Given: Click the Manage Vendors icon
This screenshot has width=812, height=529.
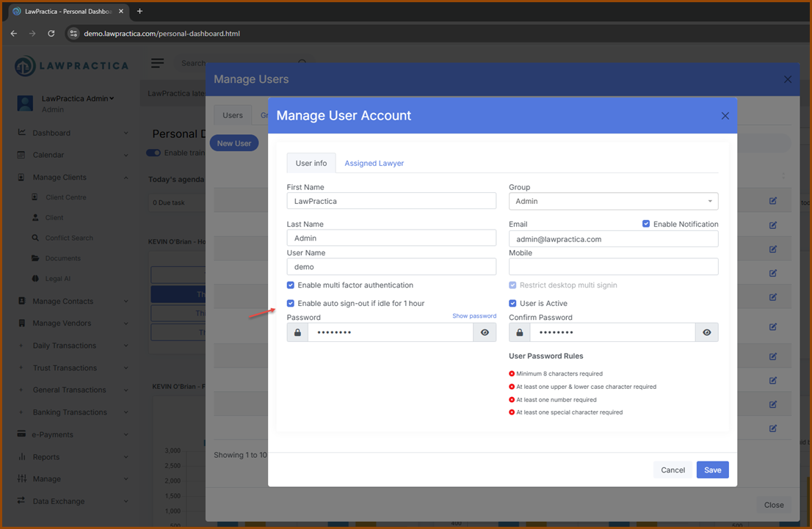Looking at the screenshot, I should 22,323.
